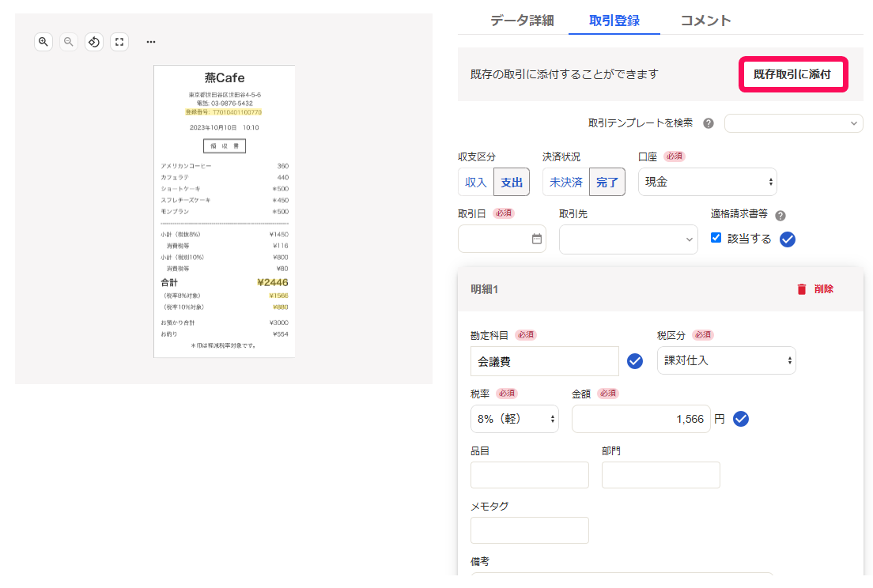Set 決済状況 to 未決済
The height and width of the screenshot is (588, 873).
(565, 182)
